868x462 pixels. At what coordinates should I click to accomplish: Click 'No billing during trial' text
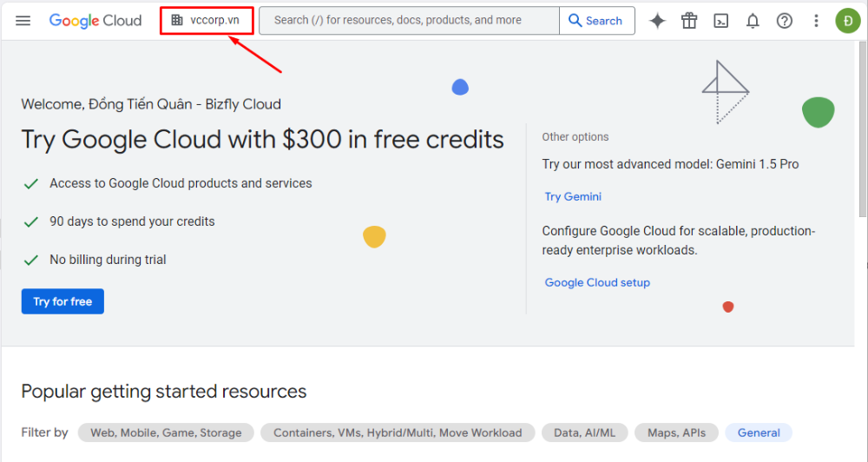pyautogui.click(x=108, y=260)
